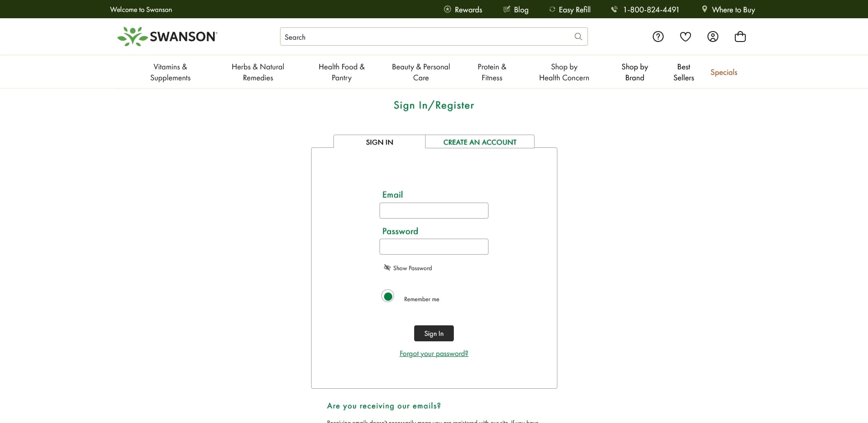
Task: Open the shopping cart
Action: coord(740,37)
